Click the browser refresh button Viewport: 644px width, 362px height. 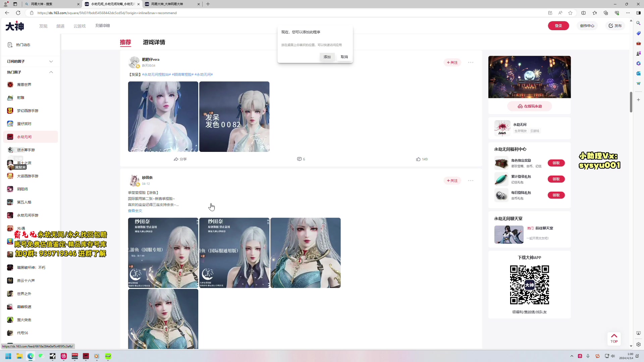(x=18, y=13)
